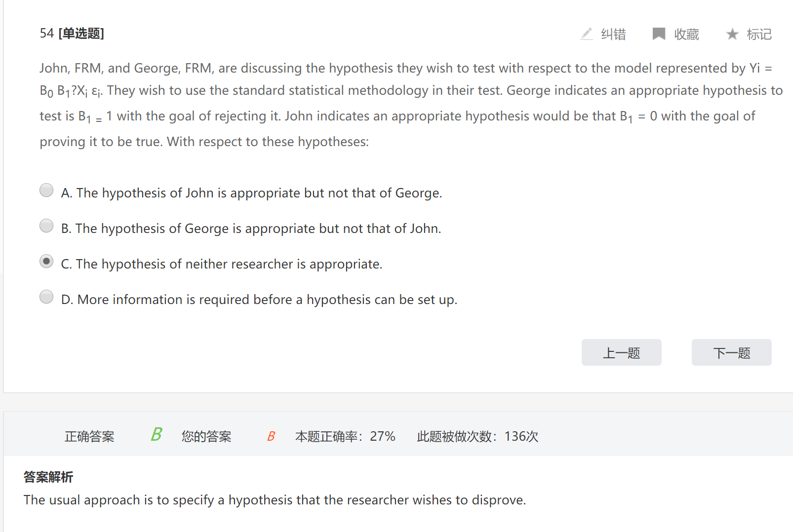The width and height of the screenshot is (793, 532).
Task: Click the question number 54 [单选题] label
Action: tap(72, 34)
